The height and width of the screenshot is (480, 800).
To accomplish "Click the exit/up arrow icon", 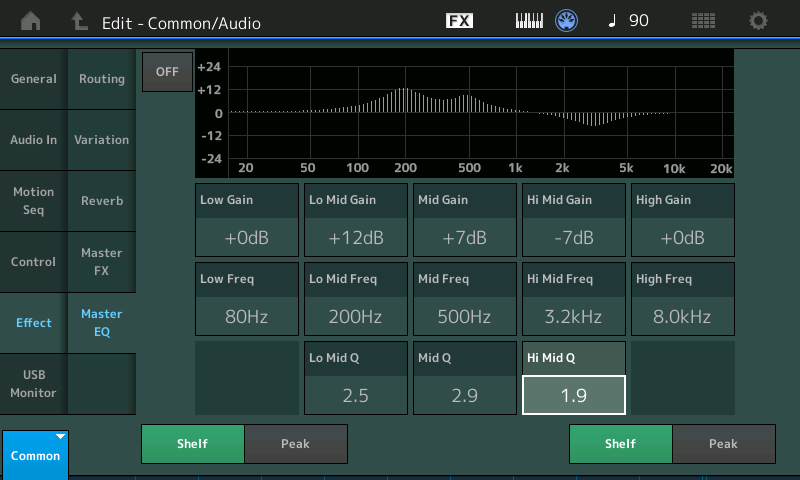I will tap(79, 21).
